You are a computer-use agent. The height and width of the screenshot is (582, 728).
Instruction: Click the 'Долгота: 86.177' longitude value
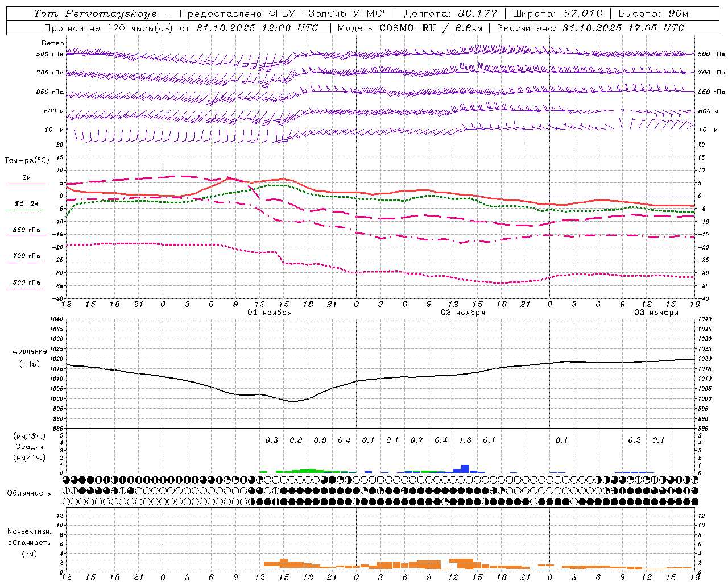(x=451, y=14)
